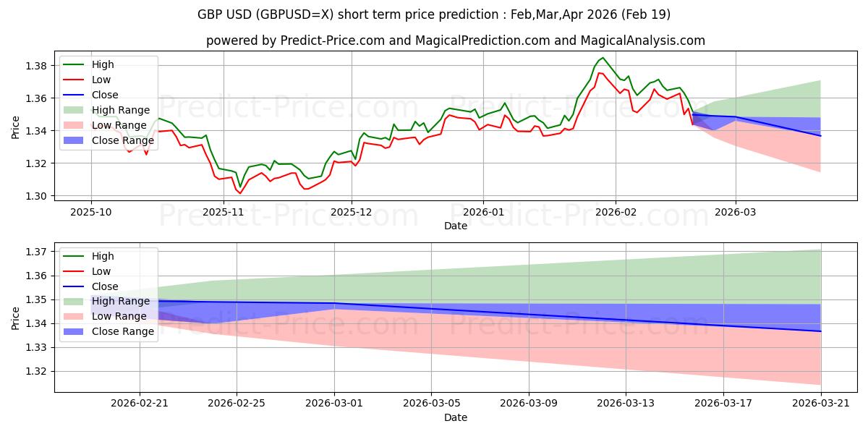Select the Close Range swatch in top legend
This screenshot has width=868, height=434.
pos(75,140)
